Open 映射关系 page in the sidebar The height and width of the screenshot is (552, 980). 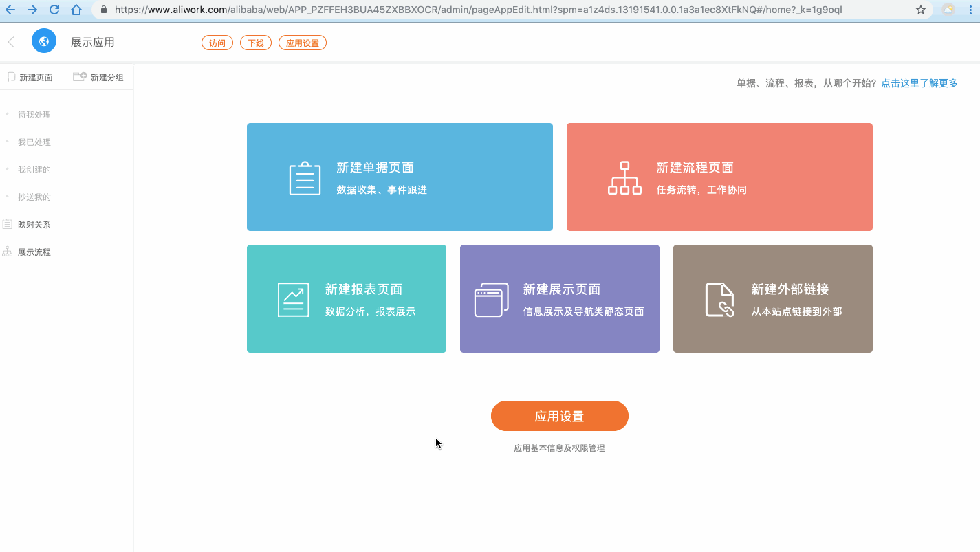point(34,225)
